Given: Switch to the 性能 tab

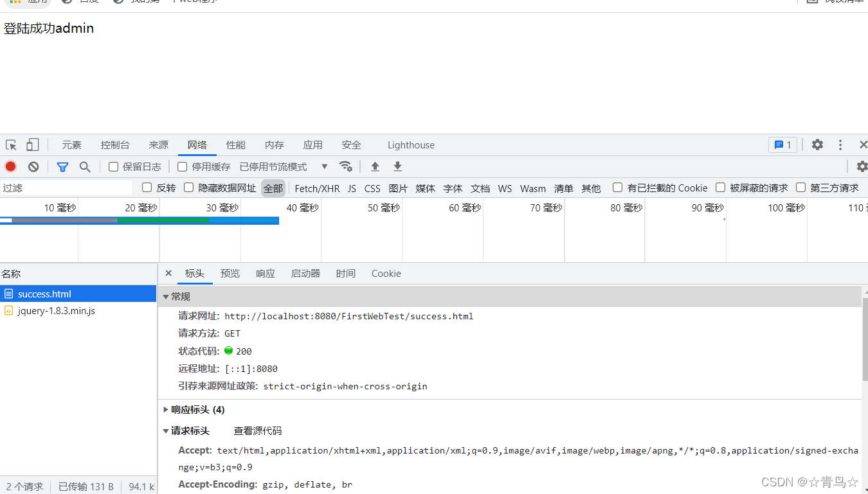Looking at the screenshot, I should pos(236,145).
